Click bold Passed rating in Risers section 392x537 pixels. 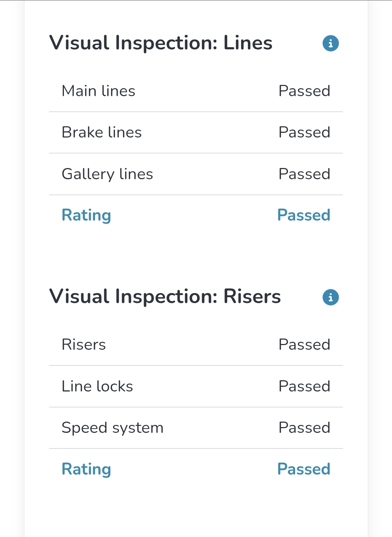click(x=304, y=469)
